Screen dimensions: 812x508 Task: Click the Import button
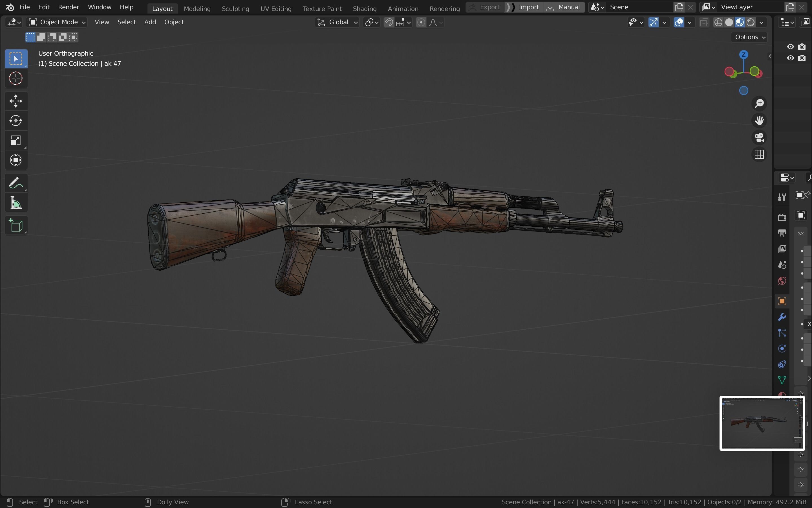tap(524, 7)
